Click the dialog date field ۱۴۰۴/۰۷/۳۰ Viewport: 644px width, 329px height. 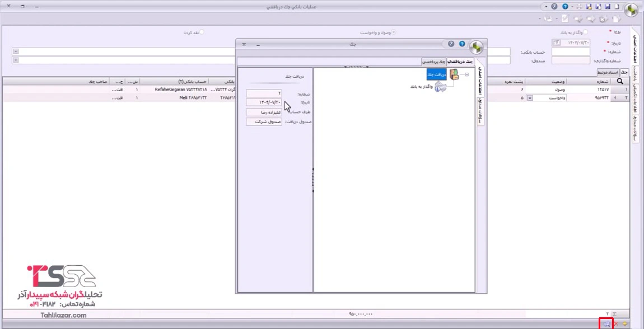tap(264, 102)
